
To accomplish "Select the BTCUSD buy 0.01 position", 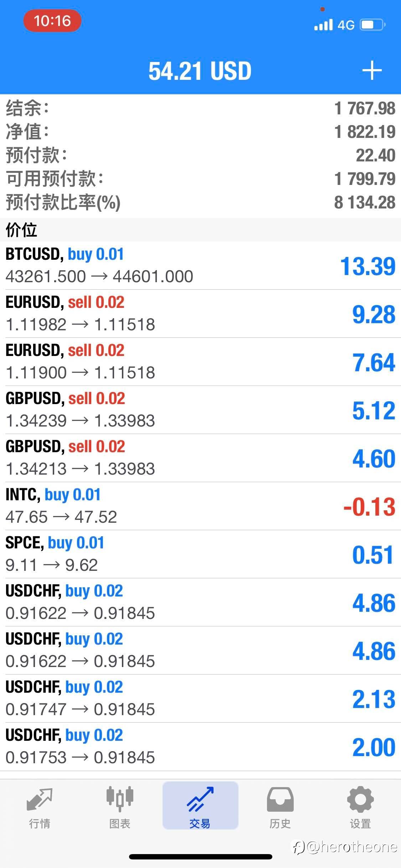I will point(200,265).
